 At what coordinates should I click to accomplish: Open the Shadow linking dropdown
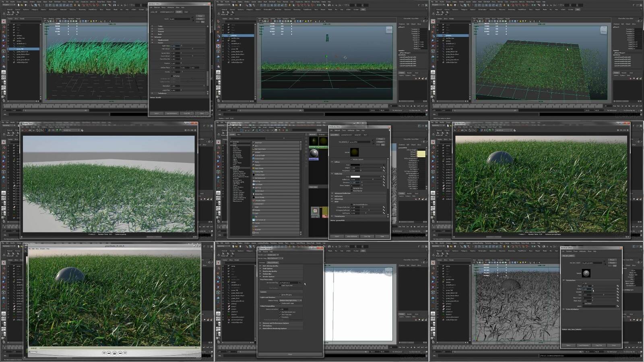coord(291,300)
